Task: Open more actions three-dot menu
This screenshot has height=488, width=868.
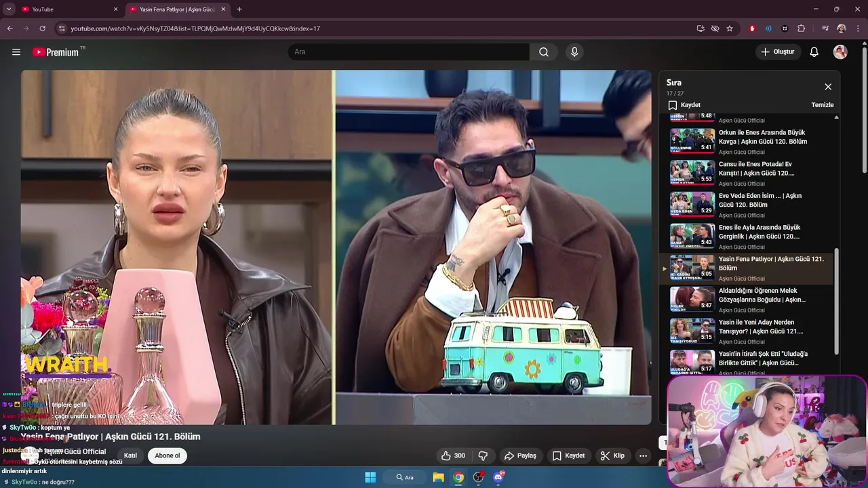Action: pyautogui.click(x=643, y=455)
